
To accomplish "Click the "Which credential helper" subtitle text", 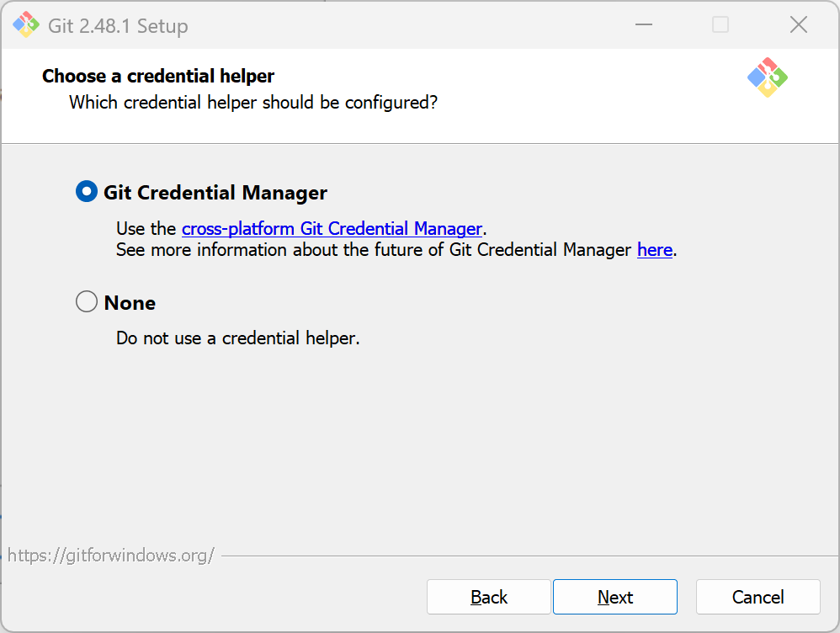I will click(x=253, y=103).
